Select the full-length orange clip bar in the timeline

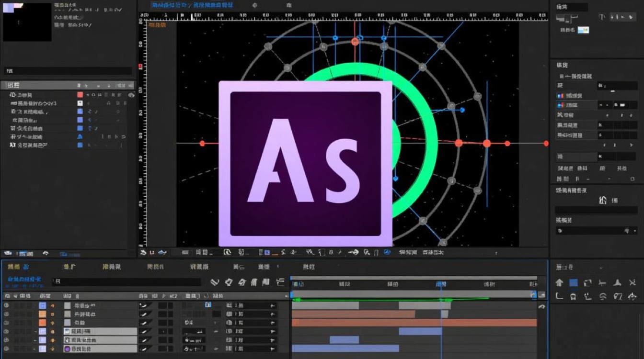coord(414,323)
